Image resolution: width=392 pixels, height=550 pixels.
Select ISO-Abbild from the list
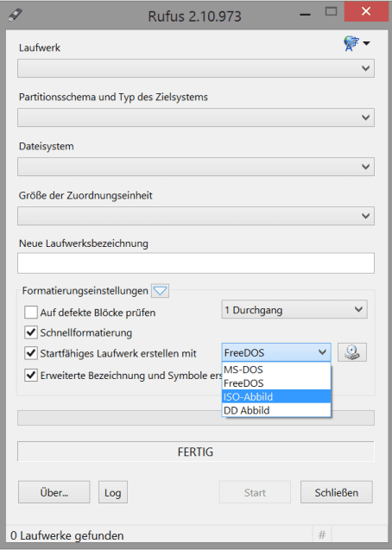[x=276, y=396]
